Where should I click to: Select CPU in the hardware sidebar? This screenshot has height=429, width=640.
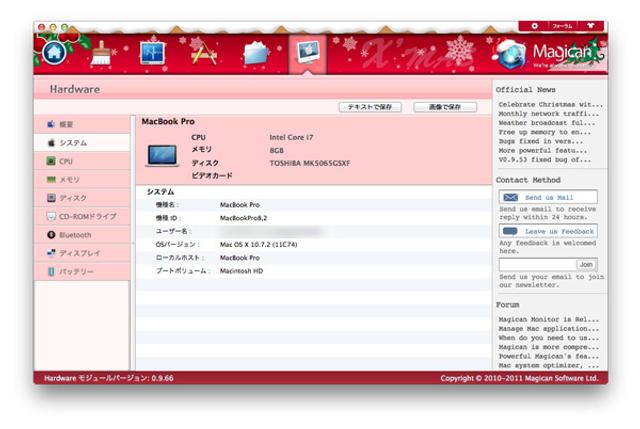82,161
